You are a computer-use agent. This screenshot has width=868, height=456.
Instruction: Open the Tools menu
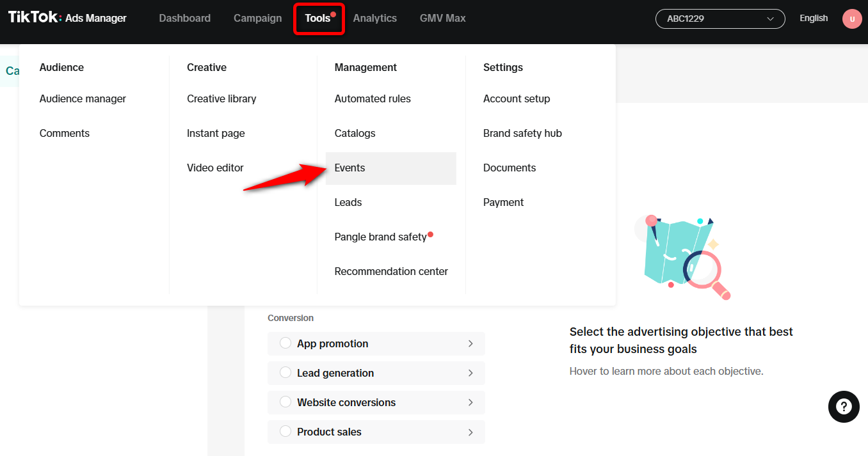click(319, 19)
